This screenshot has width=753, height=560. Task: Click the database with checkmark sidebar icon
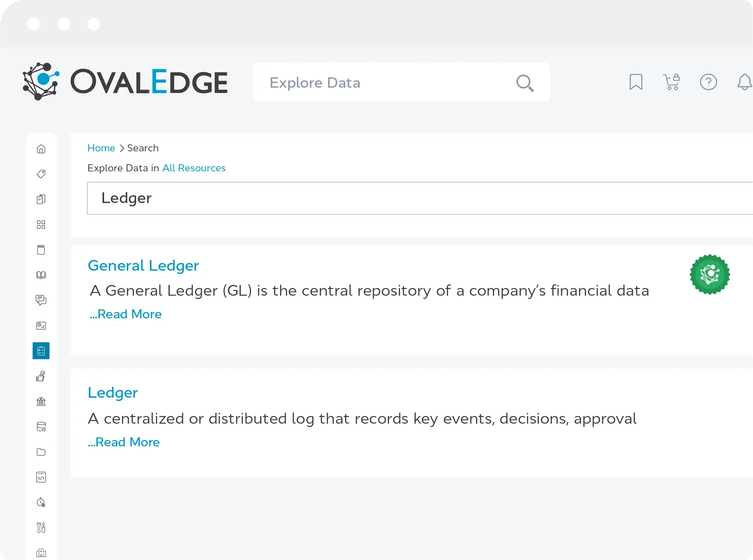pos(41,427)
